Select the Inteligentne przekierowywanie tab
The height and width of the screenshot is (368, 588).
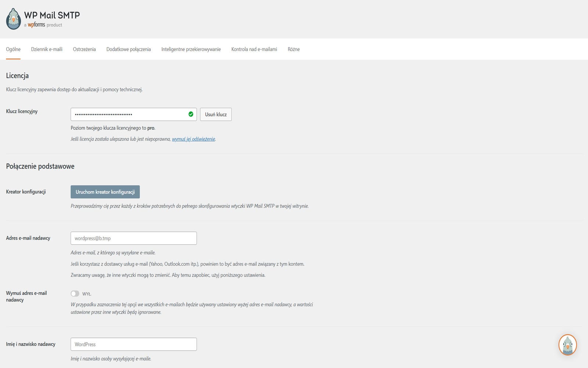click(x=191, y=49)
